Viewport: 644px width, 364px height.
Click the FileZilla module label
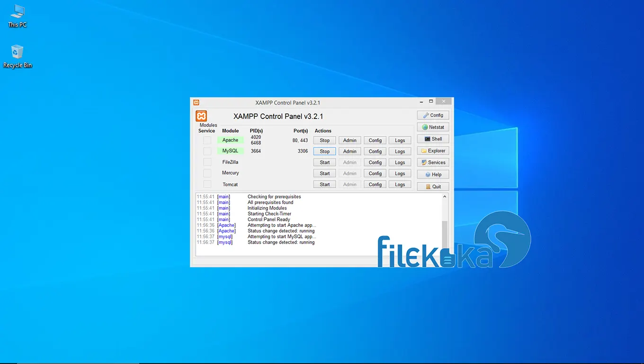click(x=231, y=162)
